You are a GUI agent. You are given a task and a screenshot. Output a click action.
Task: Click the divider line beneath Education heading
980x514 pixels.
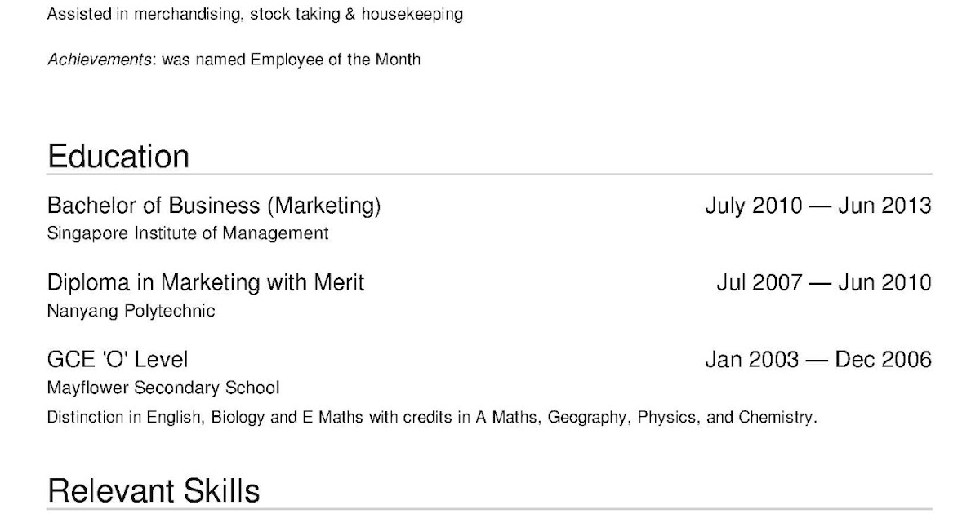coord(489,175)
